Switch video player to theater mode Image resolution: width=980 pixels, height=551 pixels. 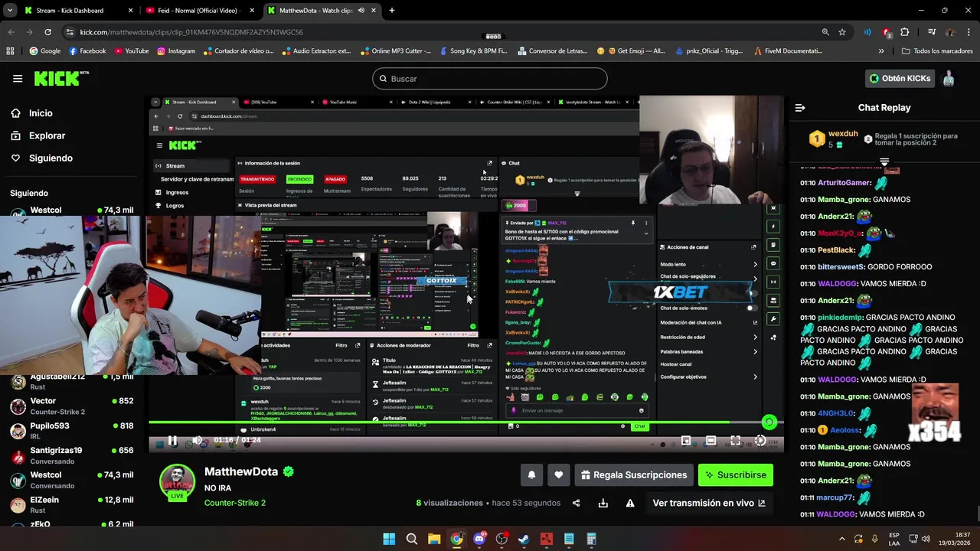[x=710, y=440]
